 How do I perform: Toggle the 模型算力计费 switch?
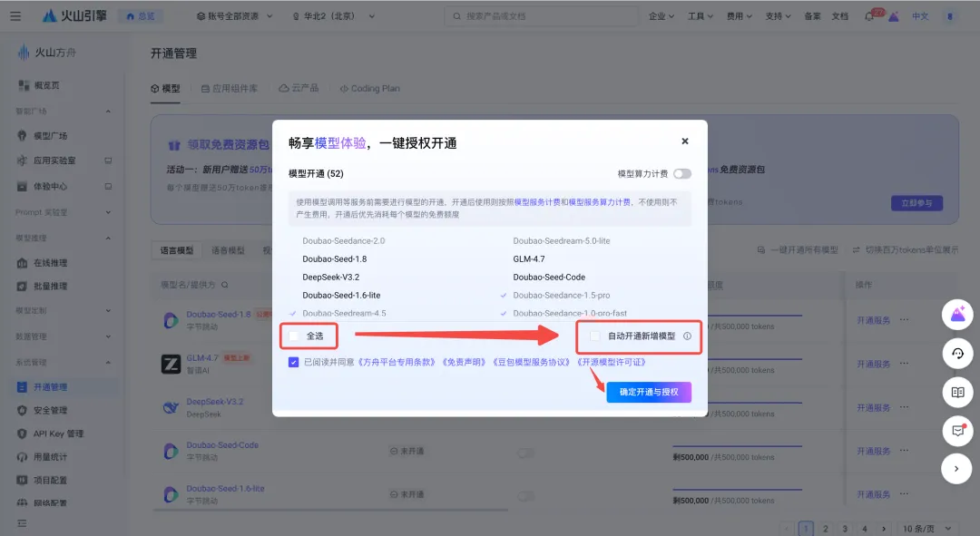point(682,173)
